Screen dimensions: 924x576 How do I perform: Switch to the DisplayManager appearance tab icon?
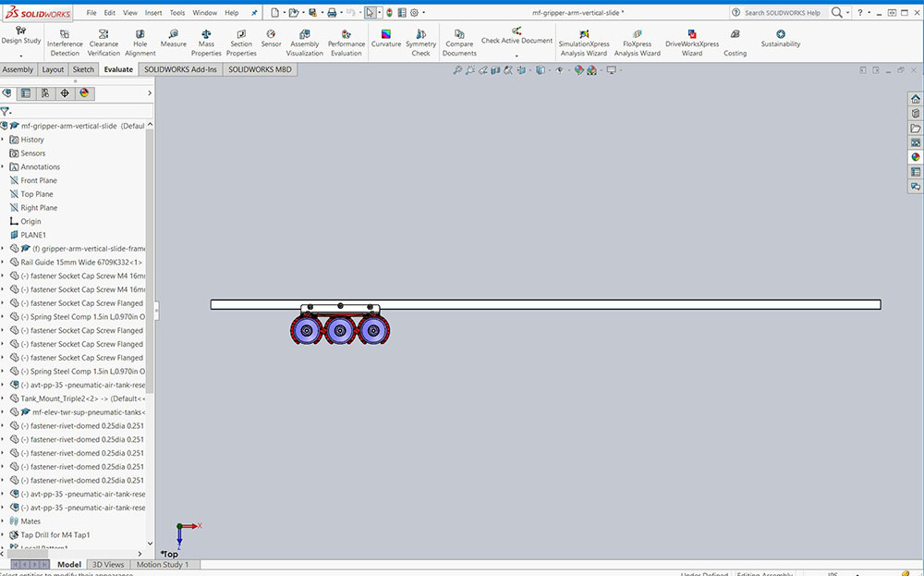coord(84,92)
